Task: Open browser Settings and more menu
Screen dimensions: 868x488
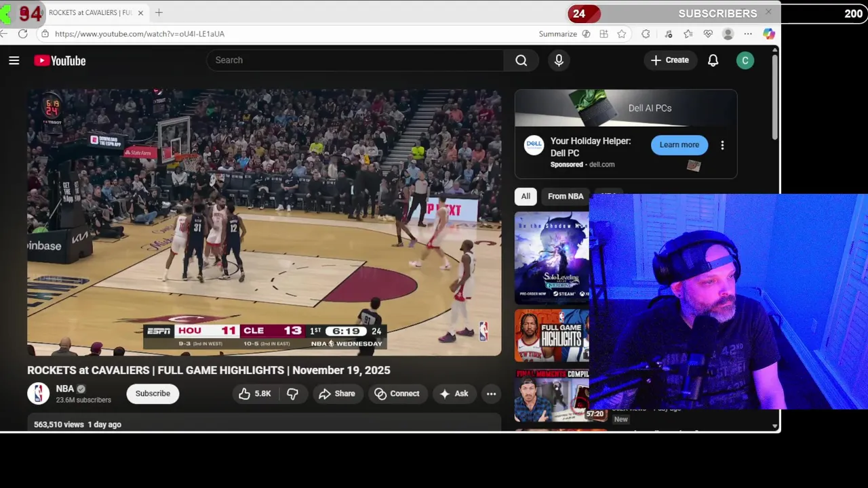Action: pos(748,34)
